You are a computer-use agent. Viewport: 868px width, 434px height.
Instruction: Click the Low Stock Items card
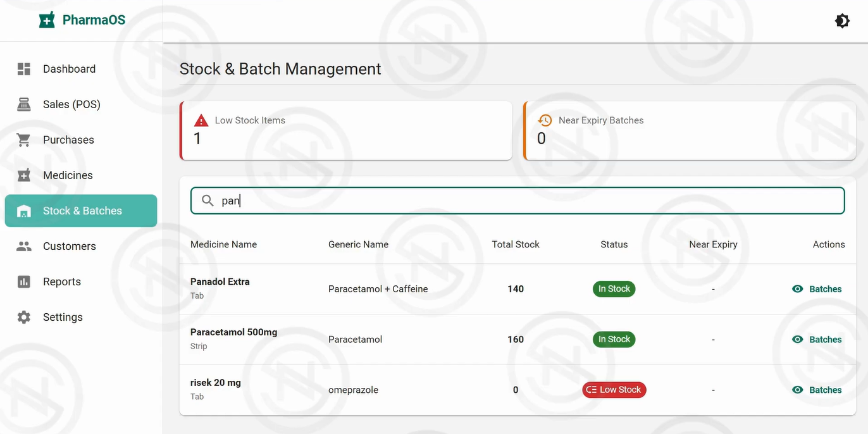346,130
